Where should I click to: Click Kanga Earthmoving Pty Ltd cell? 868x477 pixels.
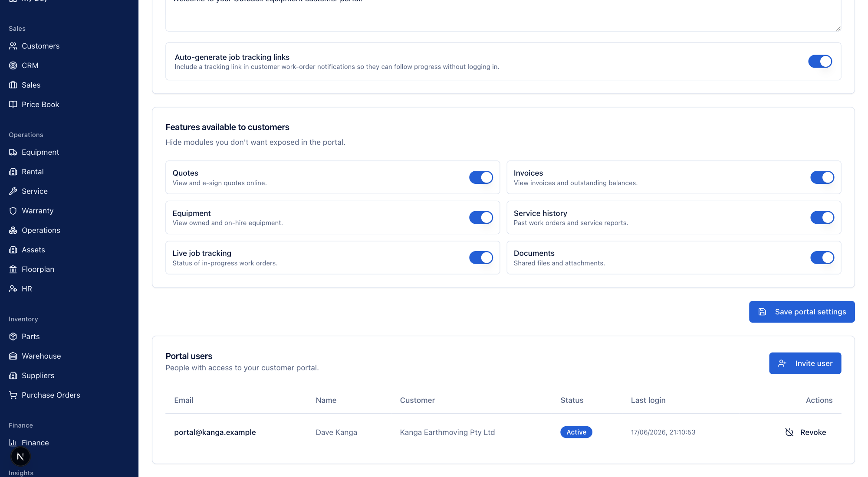pyautogui.click(x=447, y=432)
